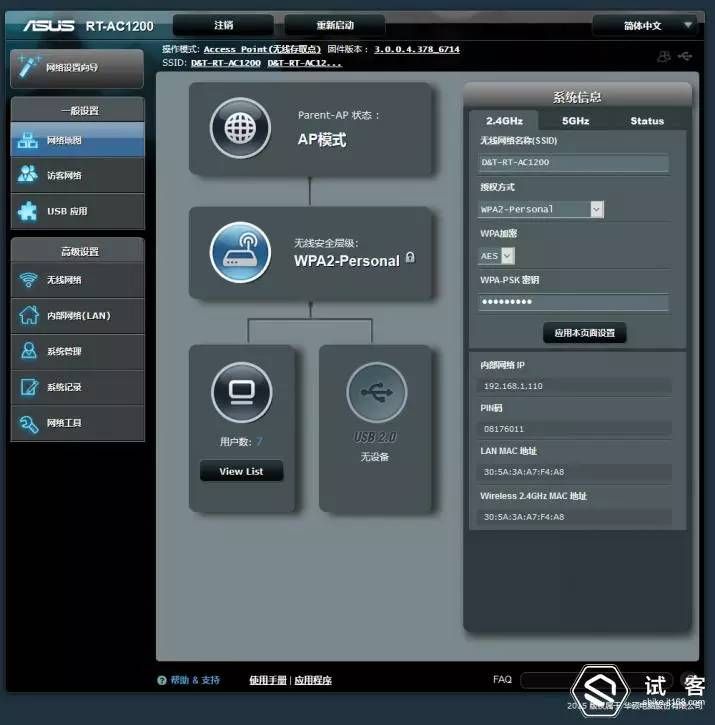Click the blue router wireless security icon
This screenshot has width=715, height=725.
tap(240, 252)
